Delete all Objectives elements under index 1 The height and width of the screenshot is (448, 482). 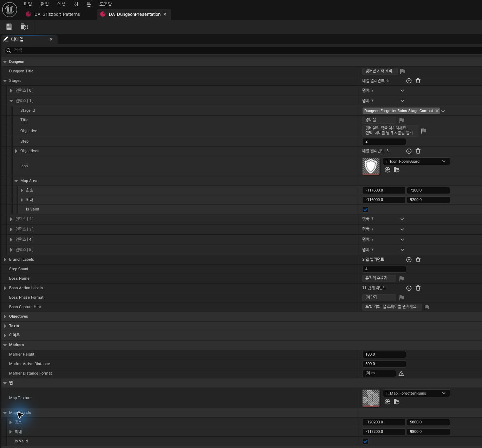coord(418,151)
